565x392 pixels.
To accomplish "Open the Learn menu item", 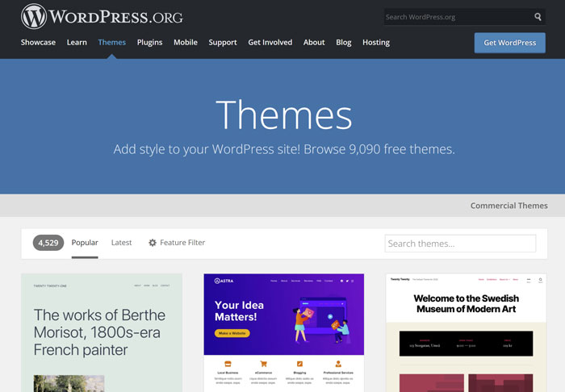I will pos(77,43).
